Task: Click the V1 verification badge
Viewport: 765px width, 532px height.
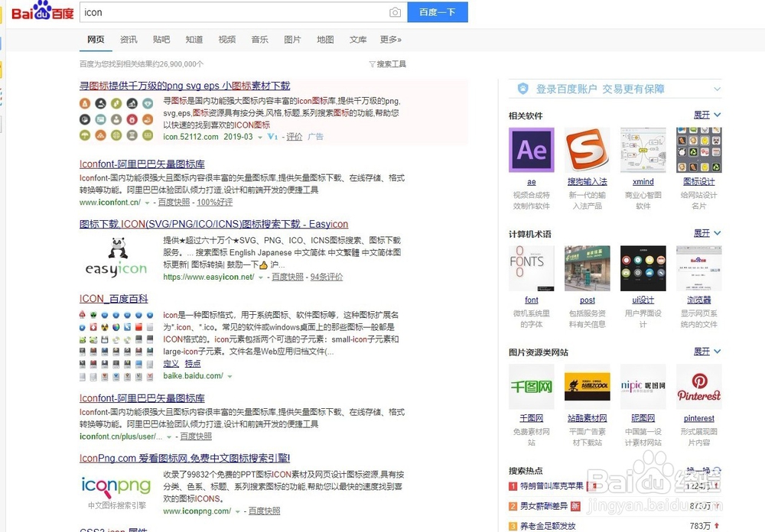Action: point(272,137)
